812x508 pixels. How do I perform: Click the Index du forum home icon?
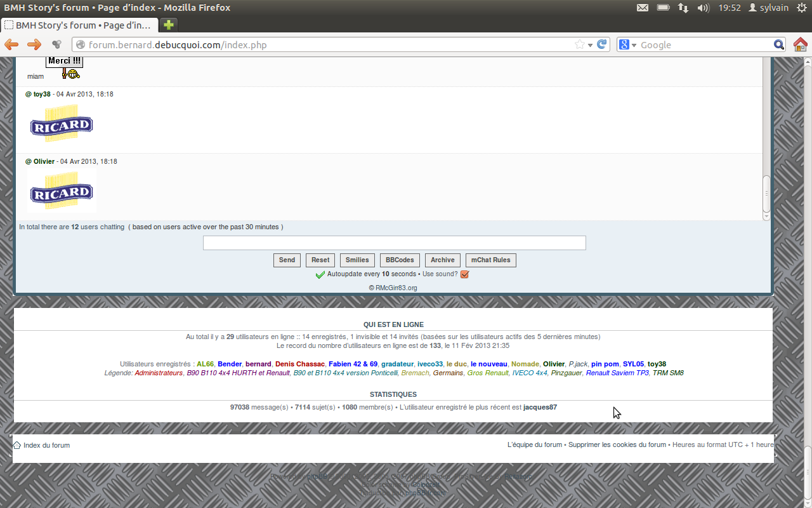[x=17, y=445]
